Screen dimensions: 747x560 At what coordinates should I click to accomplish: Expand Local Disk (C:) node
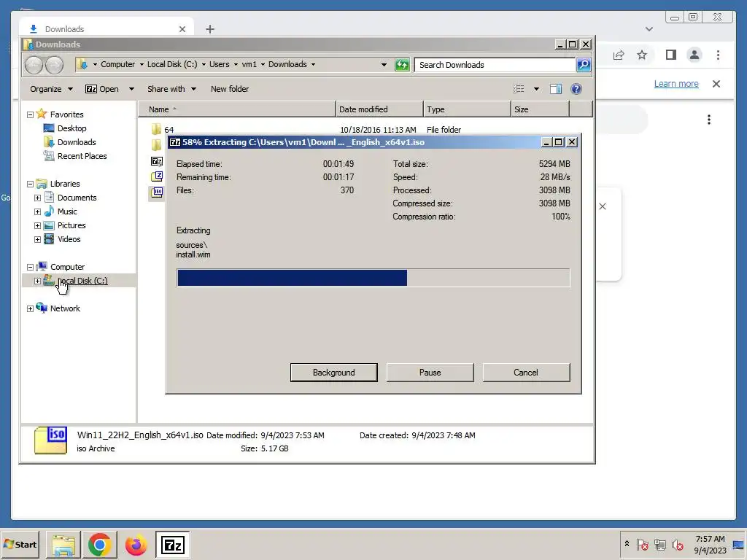(x=38, y=281)
